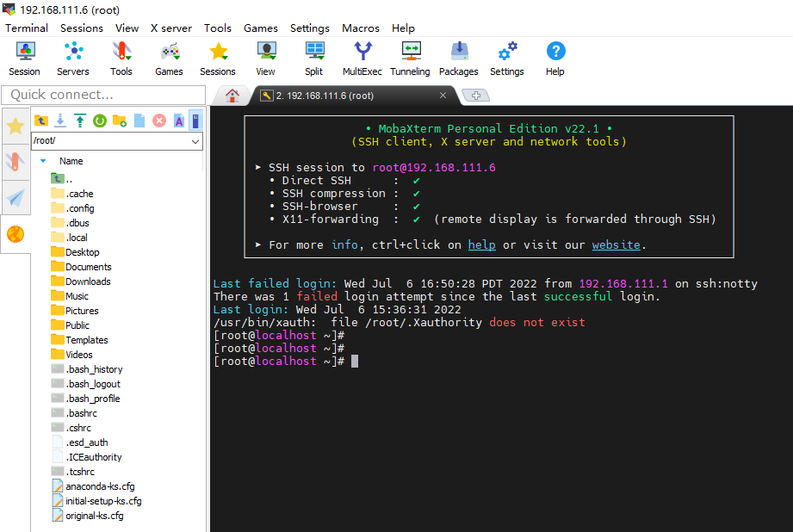The image size is (793, 532).
Task: Open the Sessions menu
Action: pyautogui.click(x=82, y=28)
